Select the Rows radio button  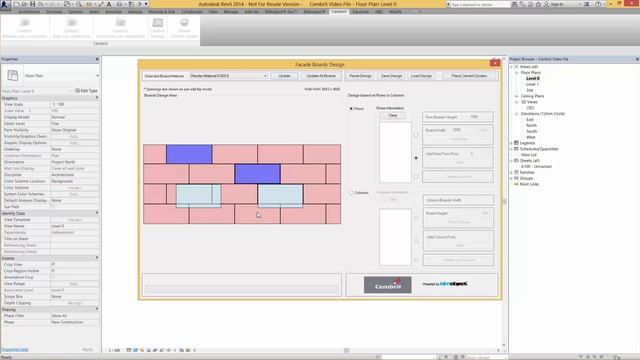pyautogui.click(x=351, y=109)
